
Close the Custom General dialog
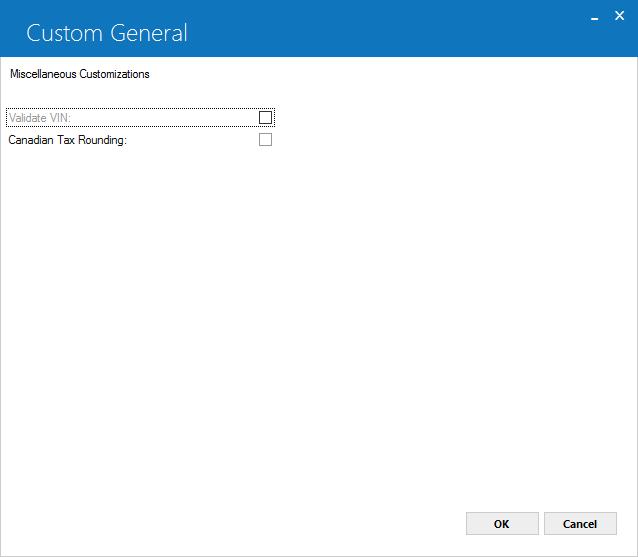tap(619, 16)
